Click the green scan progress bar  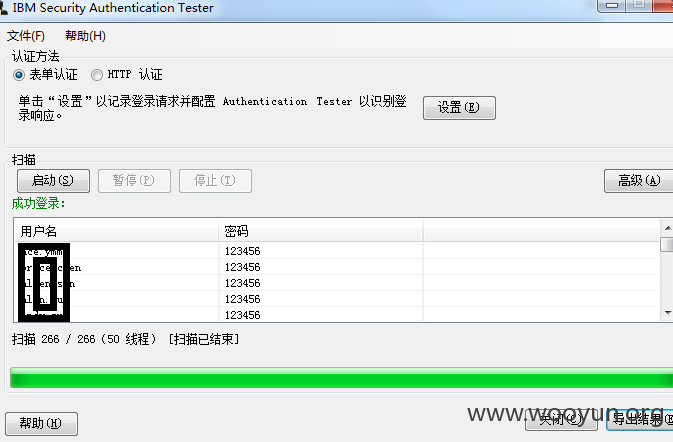coord(342,378)
